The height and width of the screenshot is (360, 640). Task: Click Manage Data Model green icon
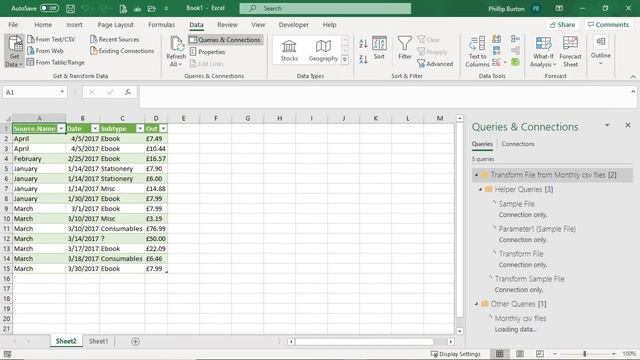515,62
